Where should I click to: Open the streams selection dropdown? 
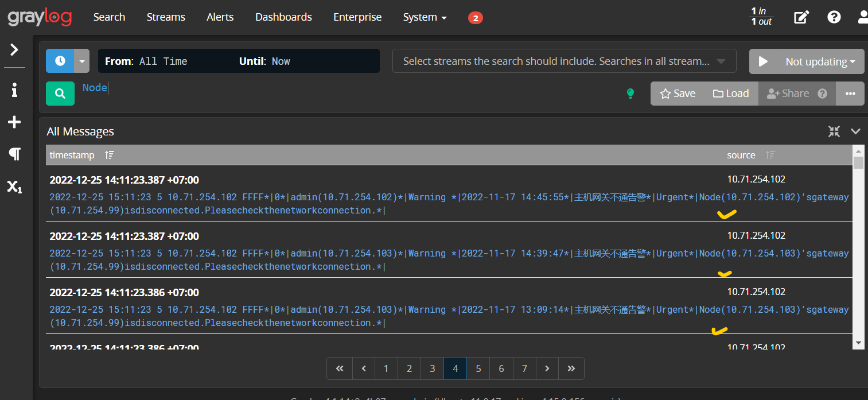[x=564, y=61]
